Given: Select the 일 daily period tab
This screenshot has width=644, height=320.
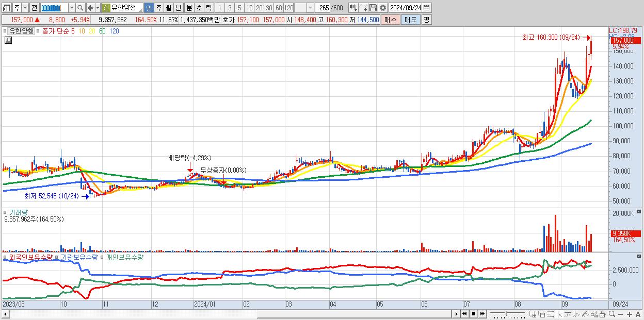Looking at the screenshot, I should pos(149,8).
